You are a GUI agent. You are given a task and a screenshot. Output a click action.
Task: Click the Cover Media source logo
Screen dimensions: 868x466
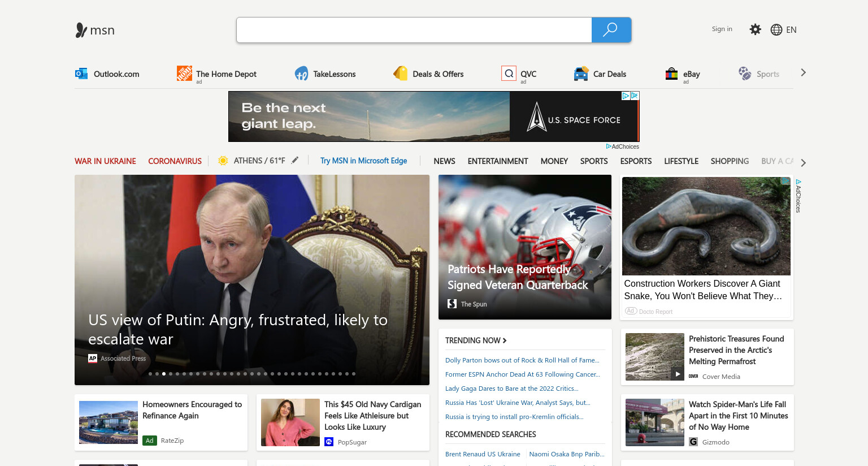click(693, 376)
